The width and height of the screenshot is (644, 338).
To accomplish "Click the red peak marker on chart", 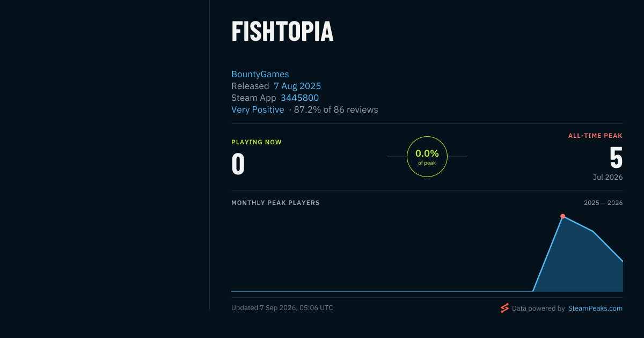I will coord(562,216).
